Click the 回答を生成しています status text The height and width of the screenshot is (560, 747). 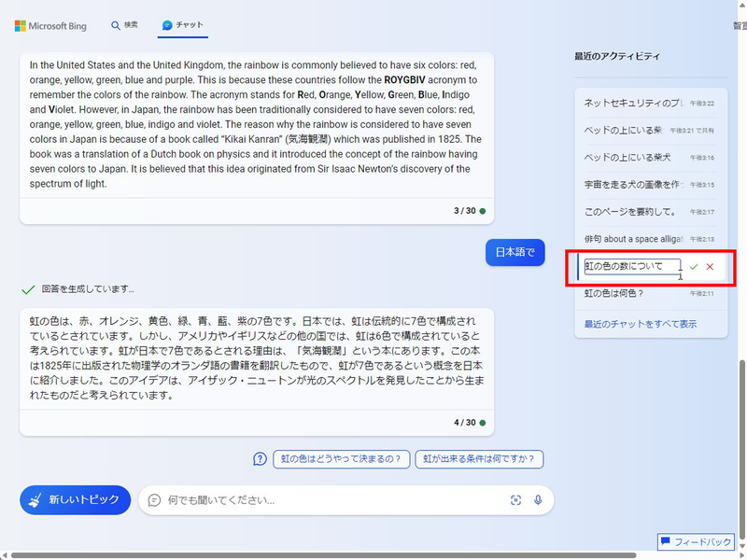pyautogui.click(x=88, y=289)
